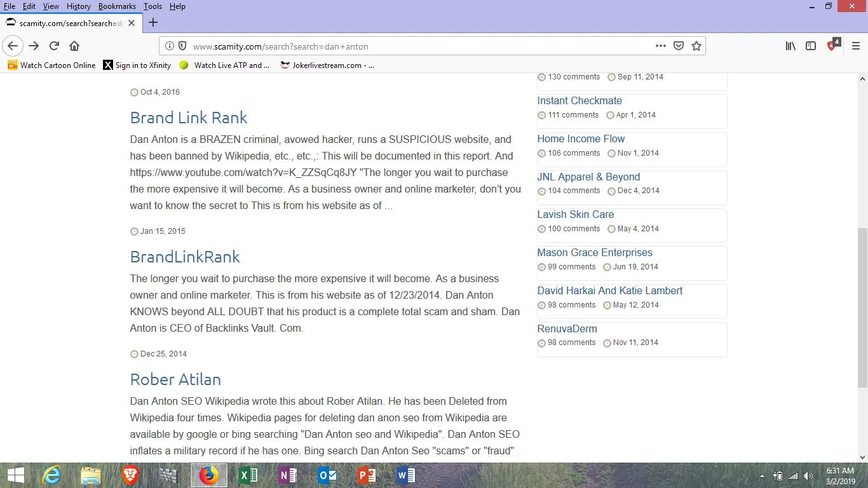The image size is (868, 488).
Task: Open the Mason Grace Enterprises link
Action: tap(595, 252)
